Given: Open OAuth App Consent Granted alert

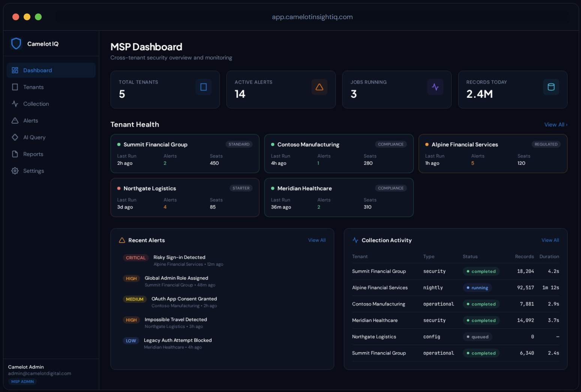Looking at the screenshot, I should click(x=222, y=302).
